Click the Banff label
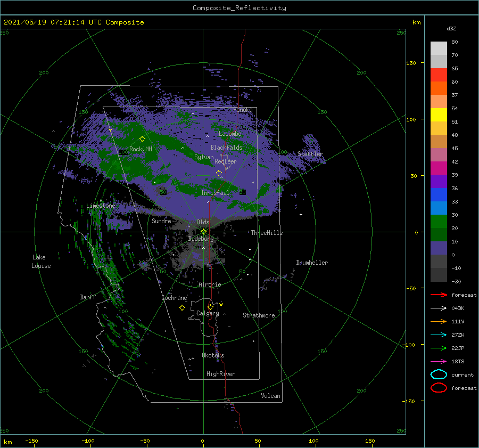479x448 pixels. click(88, 297)
